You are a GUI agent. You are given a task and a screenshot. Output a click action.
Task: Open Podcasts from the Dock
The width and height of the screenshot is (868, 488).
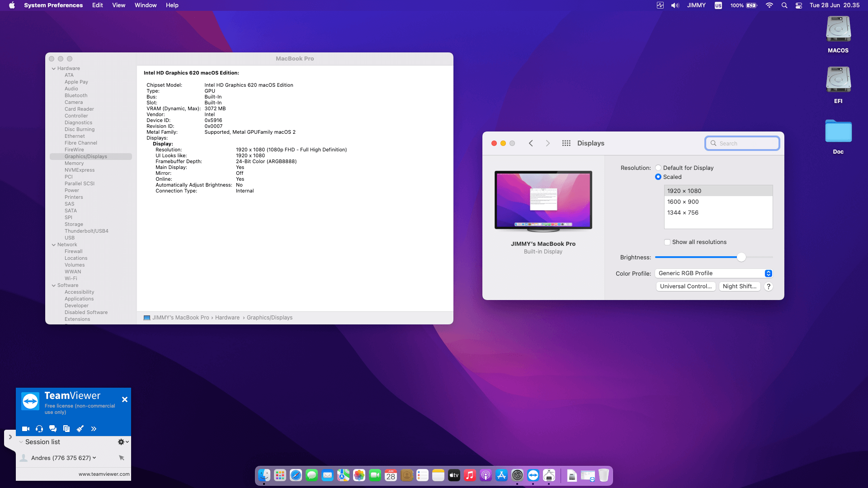[486, 475]
